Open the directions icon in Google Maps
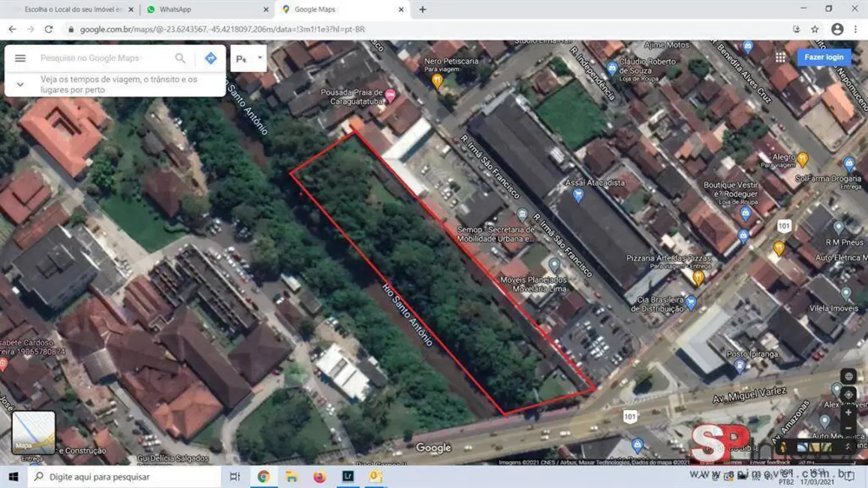 [210, 58]
